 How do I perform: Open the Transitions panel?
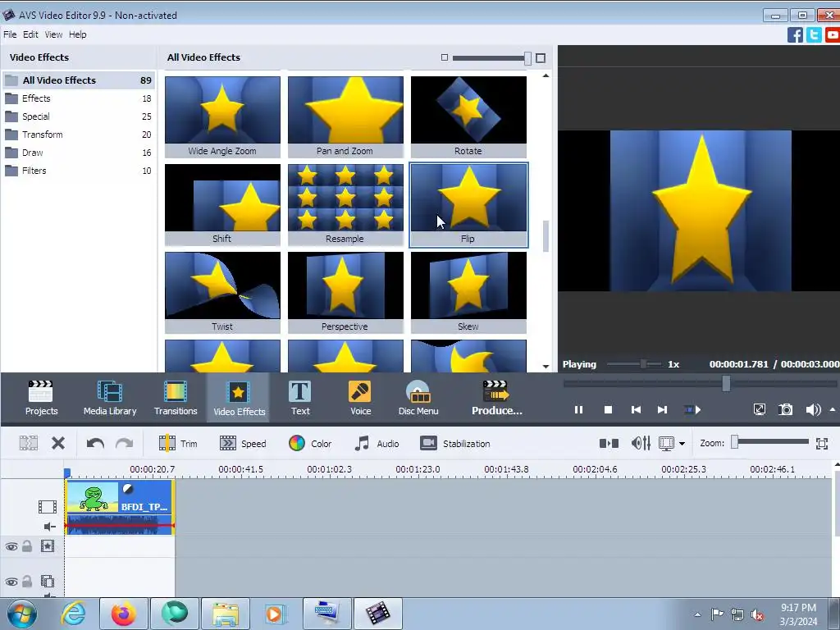tap(176, 398)
